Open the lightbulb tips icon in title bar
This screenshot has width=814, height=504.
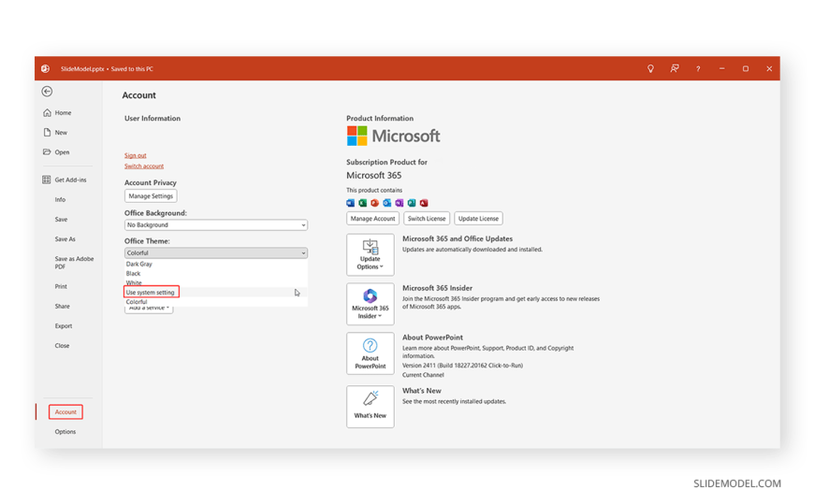(650, 68)
